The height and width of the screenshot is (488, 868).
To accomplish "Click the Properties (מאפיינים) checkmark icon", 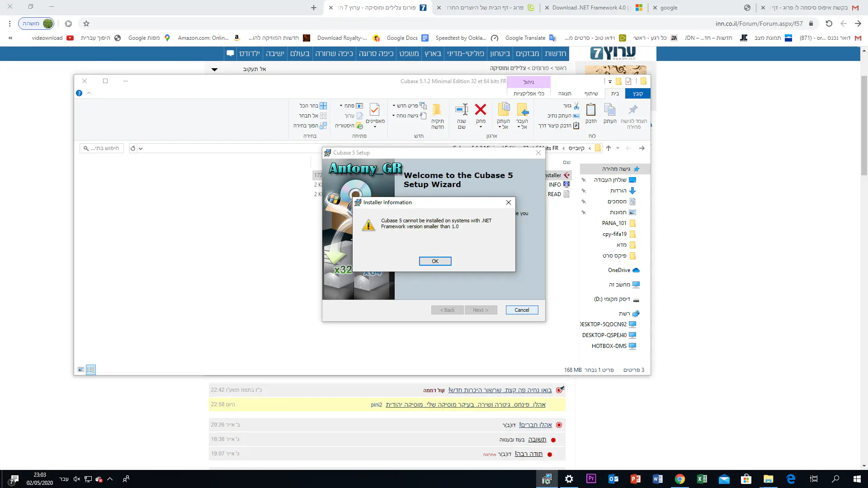I will point(375,110).
